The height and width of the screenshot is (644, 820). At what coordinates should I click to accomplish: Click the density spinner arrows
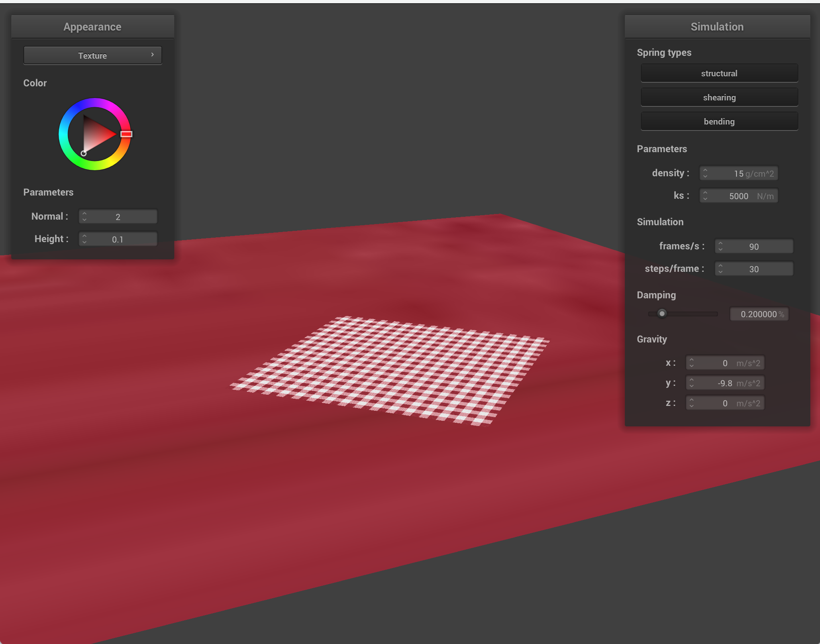(x=705, y=173)
